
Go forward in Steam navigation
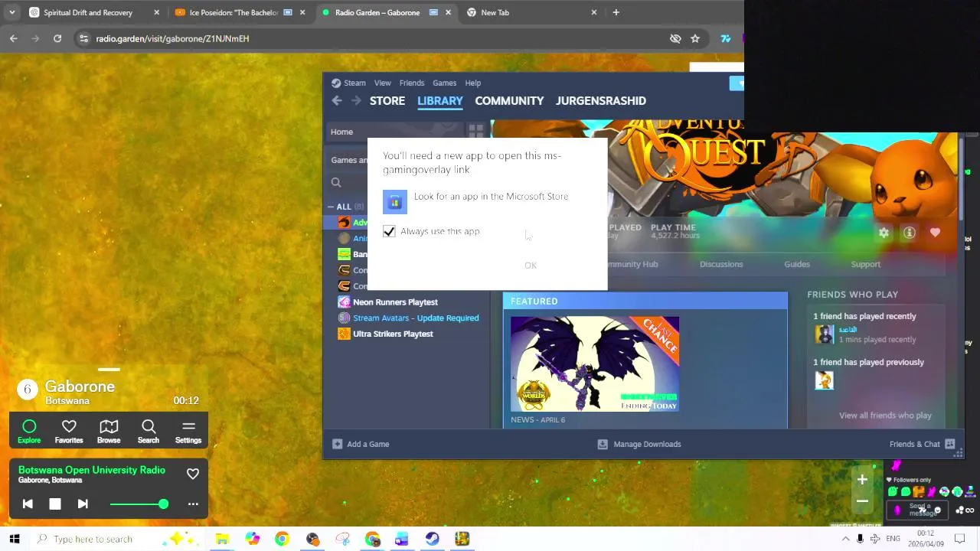pyautogui.click(x=356, y=101)
